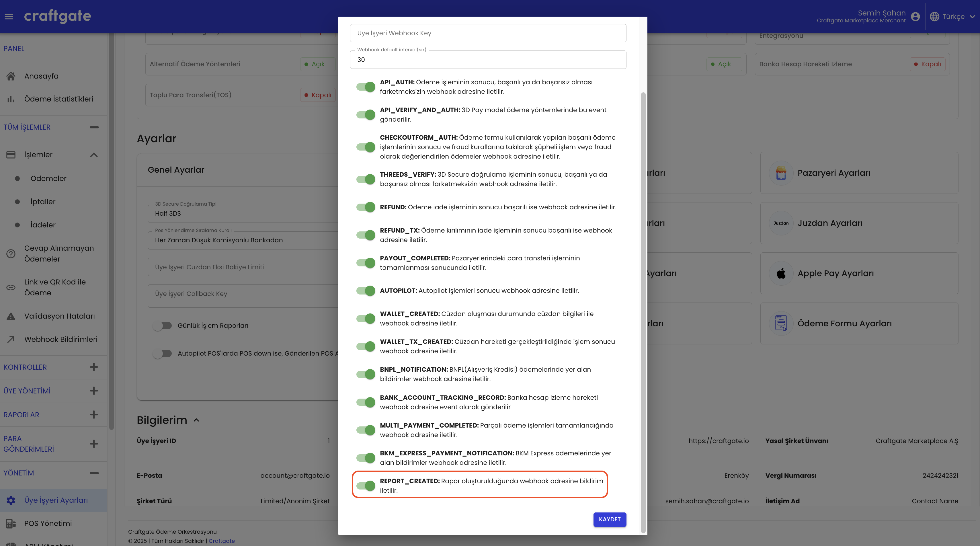Screen dimensions: 980x546
Task: Open the Apple Pay Ayarları panel icon
Action: coord(781,273)
